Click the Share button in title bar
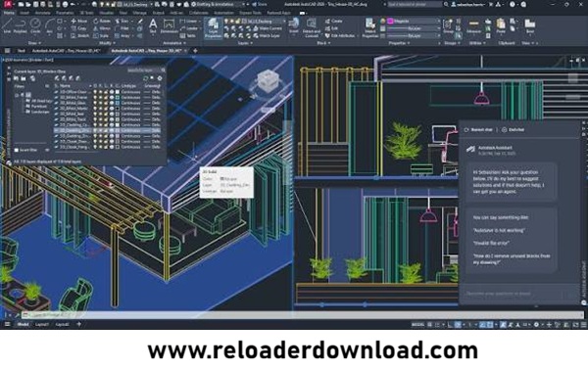 (x=260, y=5)
